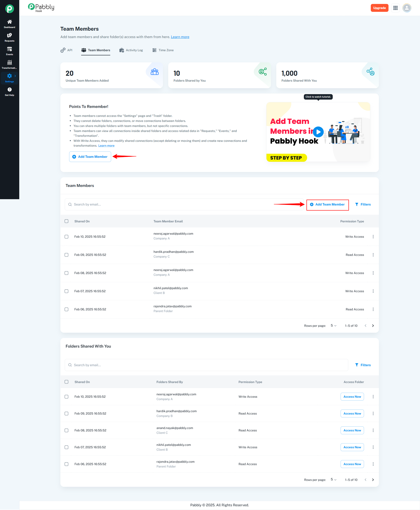Go to previous page of Folders Shared table
This screenshot has height=510, width=420.
pyautogui.click(x=365, y=480)
